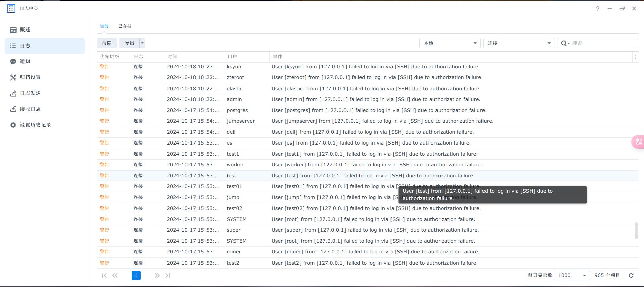The image size is (644, 287).
Task: Click the pink translate floating icon
Action: point(638,141)
